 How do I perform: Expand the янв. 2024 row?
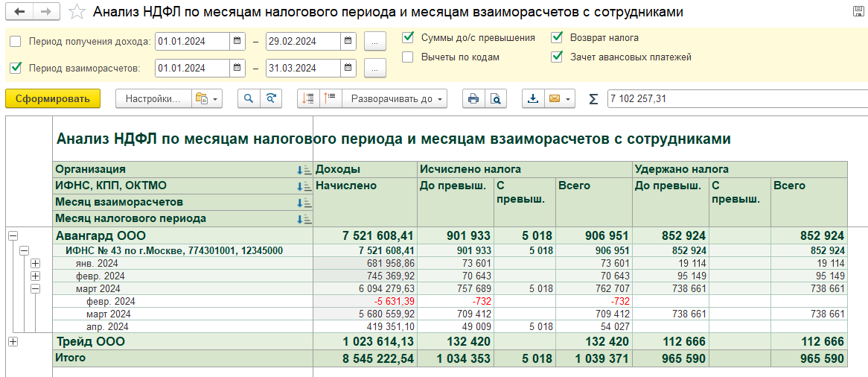(x=36, y=263)
